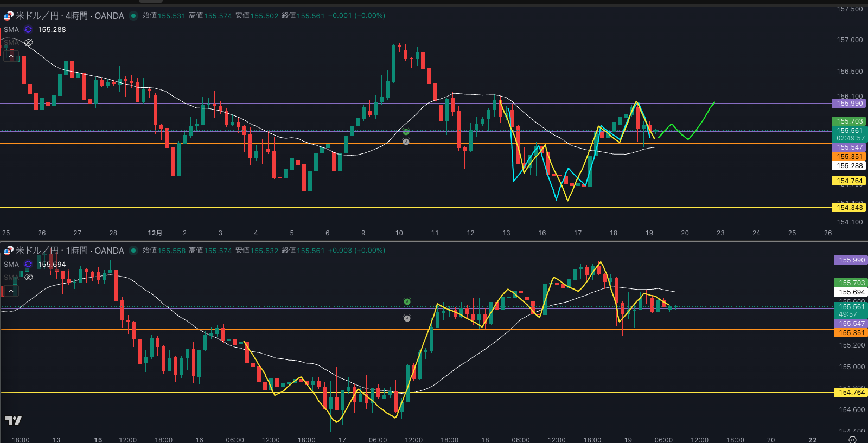Click green market status dot on 4-hour chart
The width and height of the screenshot is (868, 443).
(x=133, y=16)
